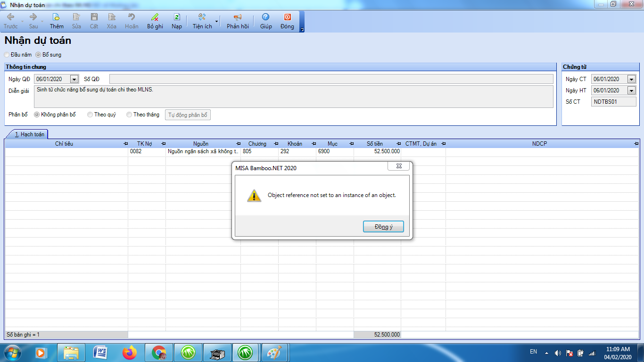Click the Số tiền column header
The height and width of the screenshot is (362, 644).
(x=375, y=144)
